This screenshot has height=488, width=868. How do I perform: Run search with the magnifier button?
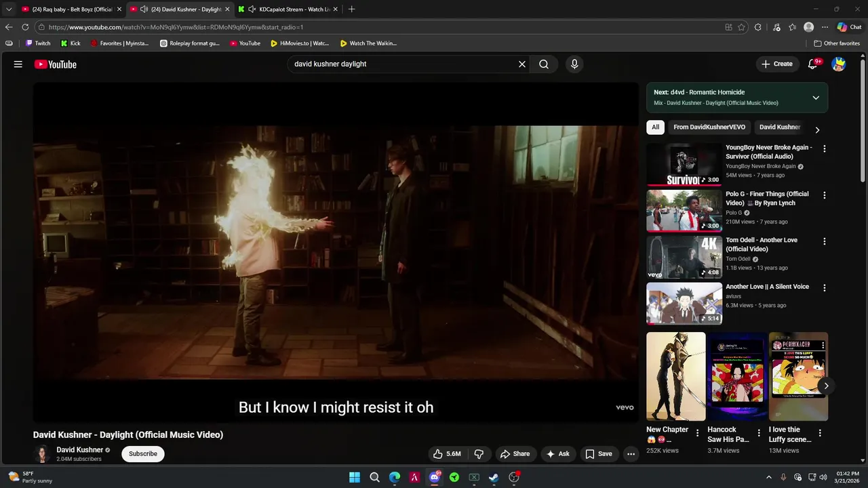[x=544, y=64]
